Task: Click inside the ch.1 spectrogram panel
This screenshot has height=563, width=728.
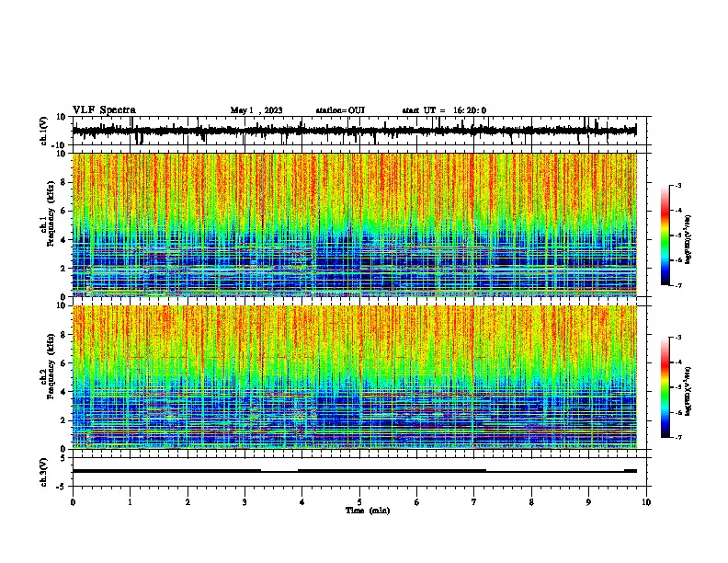Action: point(355,224)
